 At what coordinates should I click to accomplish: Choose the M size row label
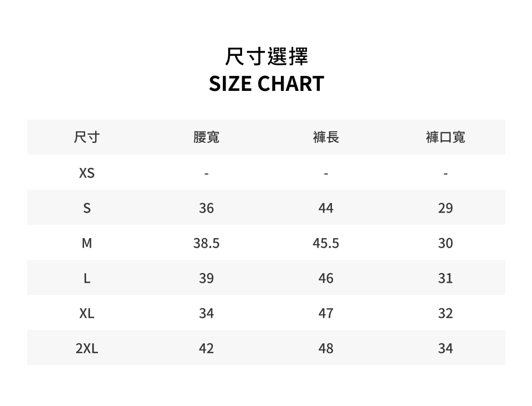pyautogui.click(x=87, y=243)
